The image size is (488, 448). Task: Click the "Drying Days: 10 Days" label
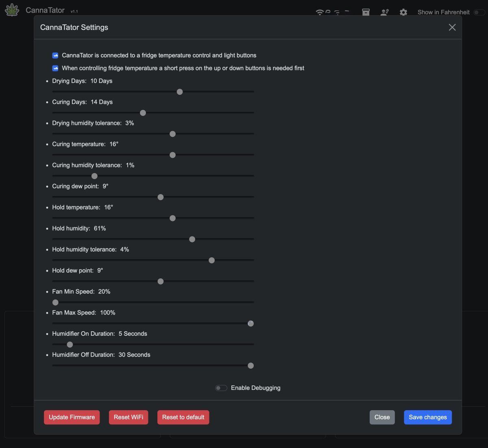tap(82, 81)
